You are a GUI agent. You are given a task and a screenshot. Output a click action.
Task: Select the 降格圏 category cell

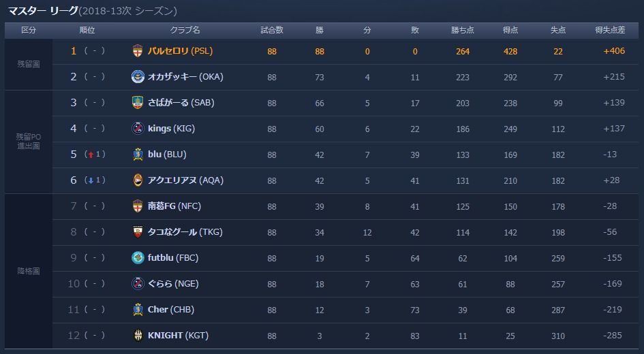click(x=29, y=271)
